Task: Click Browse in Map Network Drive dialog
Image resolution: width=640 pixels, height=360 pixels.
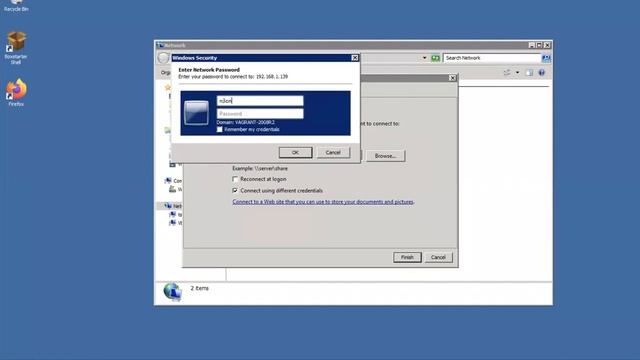Action: pos(385,156)
